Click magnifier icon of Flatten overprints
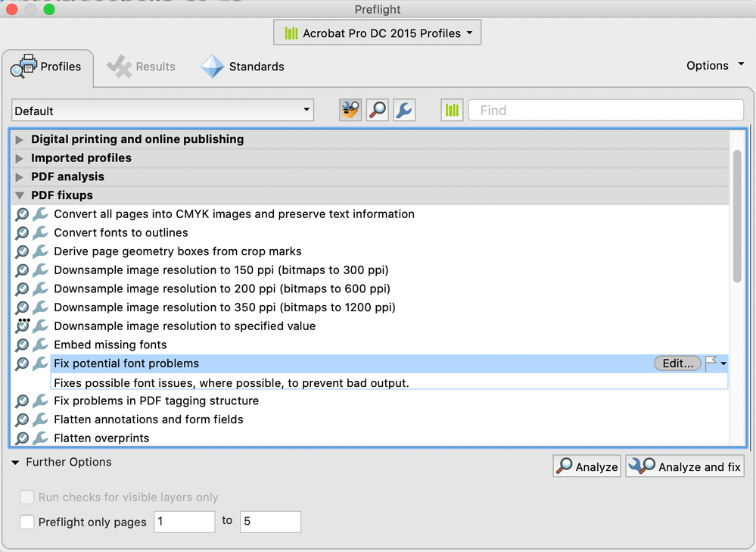This screenshot has height=552, width=756. point(22,438)
